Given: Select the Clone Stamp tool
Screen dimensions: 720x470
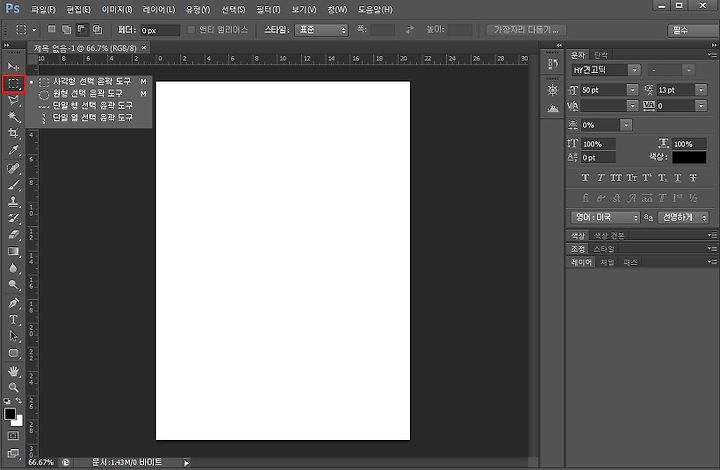Looking at the screenshot, I should coord(13,201).
